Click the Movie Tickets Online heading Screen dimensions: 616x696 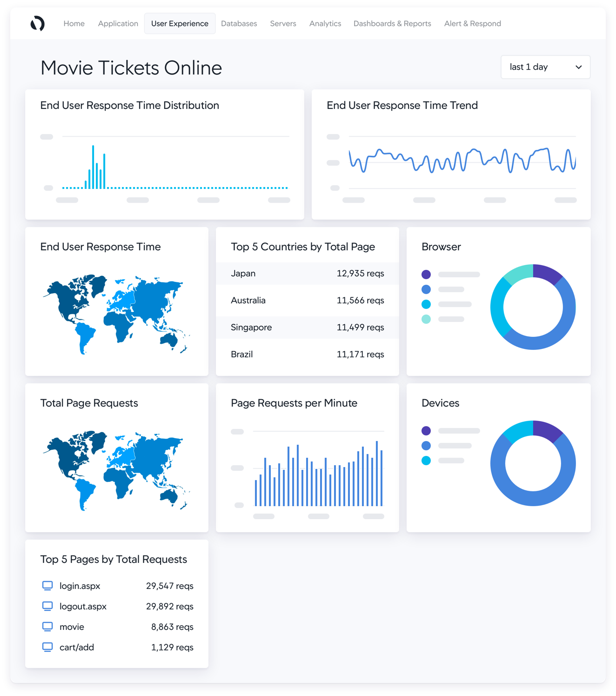(x=131, y=68)
